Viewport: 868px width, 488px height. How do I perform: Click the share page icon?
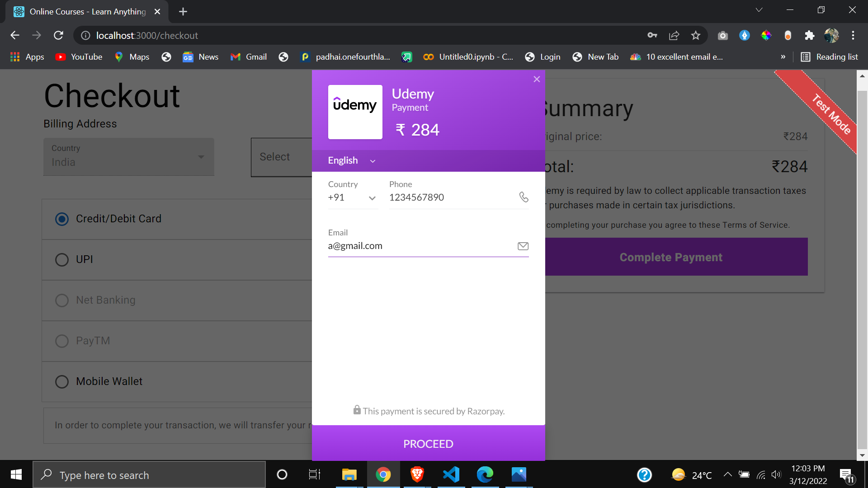click(674, 35)
